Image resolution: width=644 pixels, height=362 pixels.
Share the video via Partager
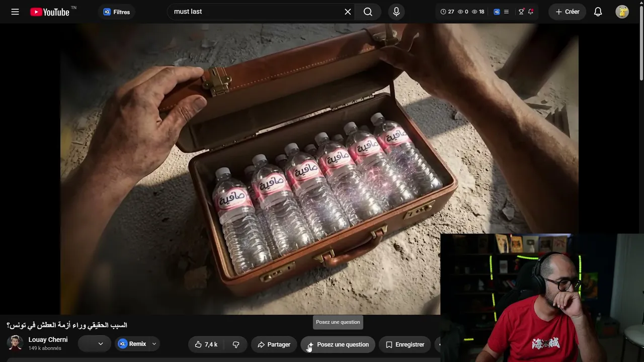274,344
